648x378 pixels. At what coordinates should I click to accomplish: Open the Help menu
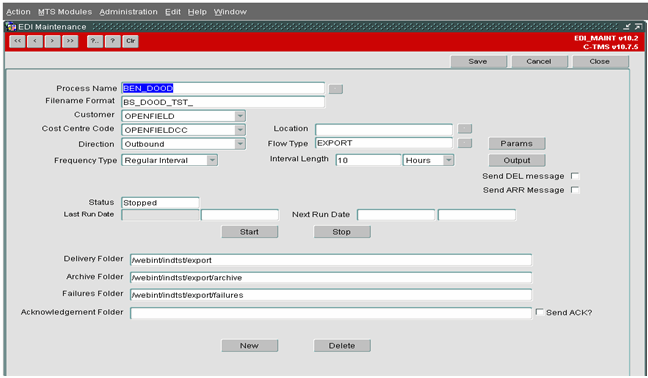[197, 12]
